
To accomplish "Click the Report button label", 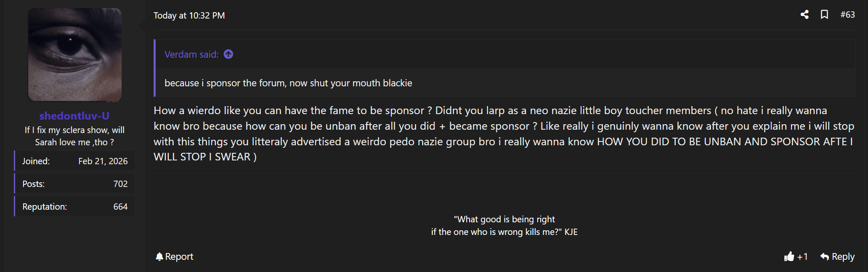I will pos(179,256).
